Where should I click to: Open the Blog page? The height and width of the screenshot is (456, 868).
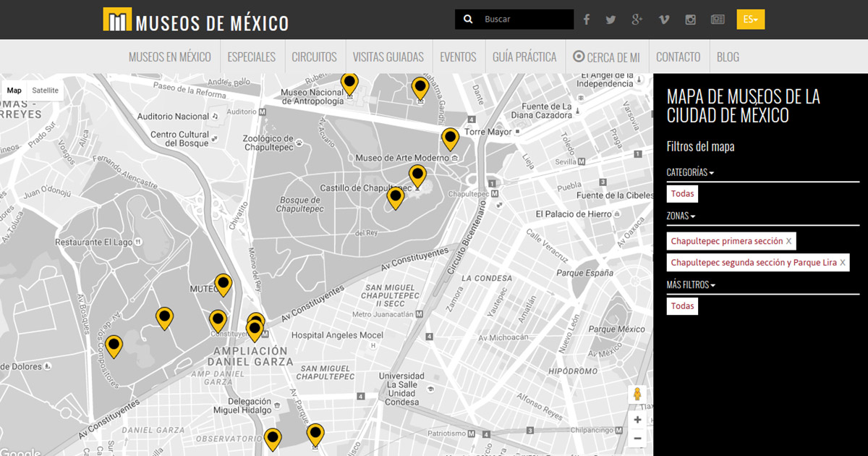point(728,57)
